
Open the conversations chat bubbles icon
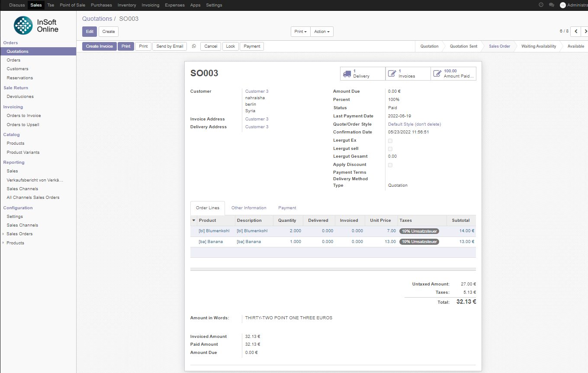click(x=551, y=5)
